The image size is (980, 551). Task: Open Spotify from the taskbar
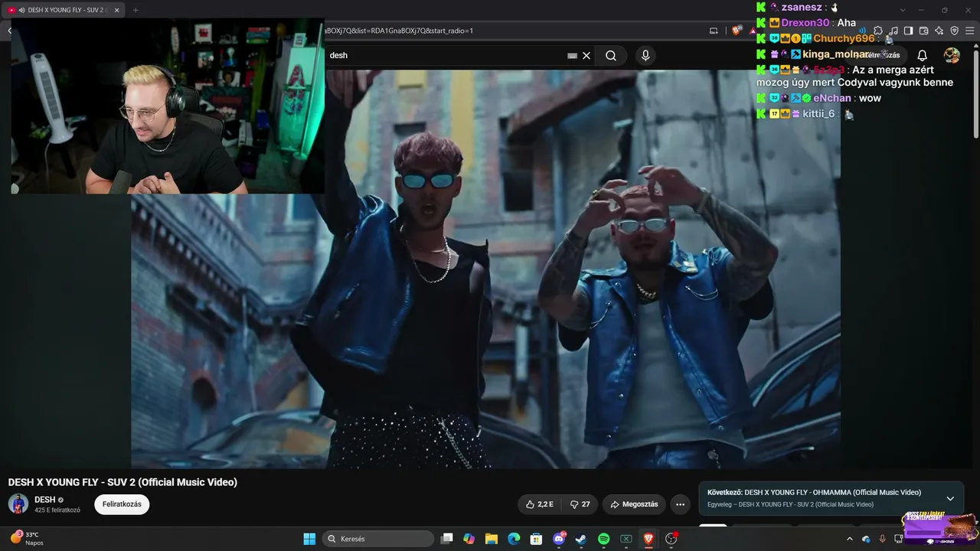coord(603,539)
